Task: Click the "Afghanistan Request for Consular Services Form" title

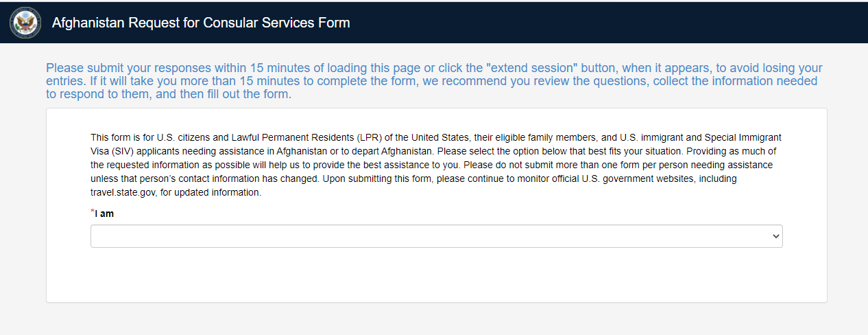Action: [x=201, y=23]
